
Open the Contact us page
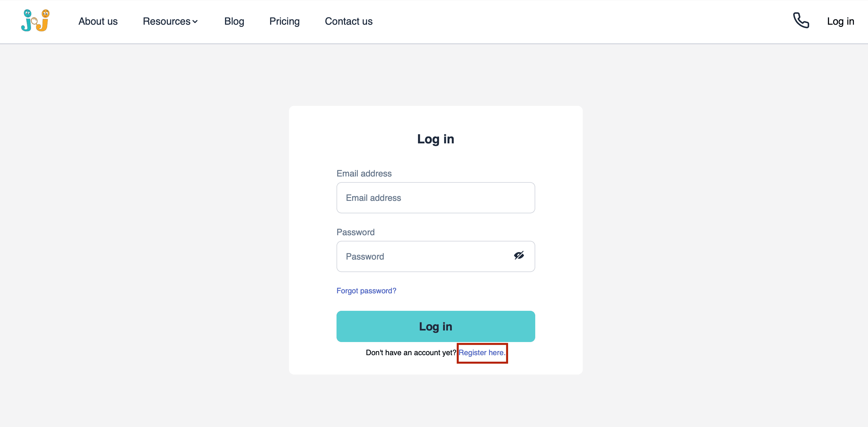coord(349,21)
